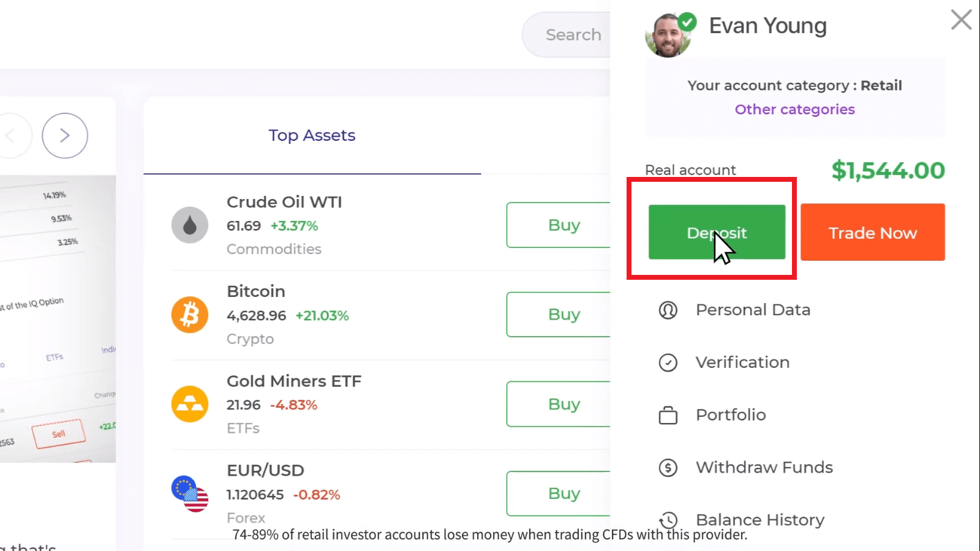Click the Crude Oil WTI droplet icon

pos(190,225)
